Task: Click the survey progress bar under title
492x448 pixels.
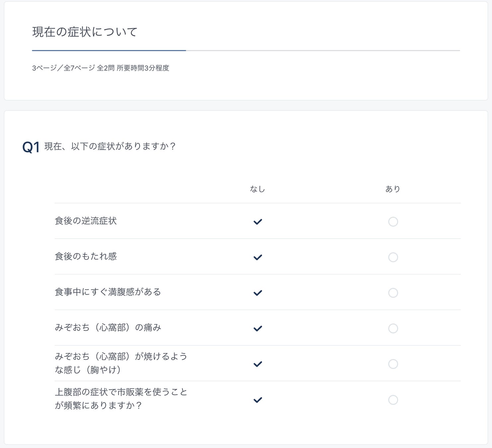Action: [x=246, y=50]
